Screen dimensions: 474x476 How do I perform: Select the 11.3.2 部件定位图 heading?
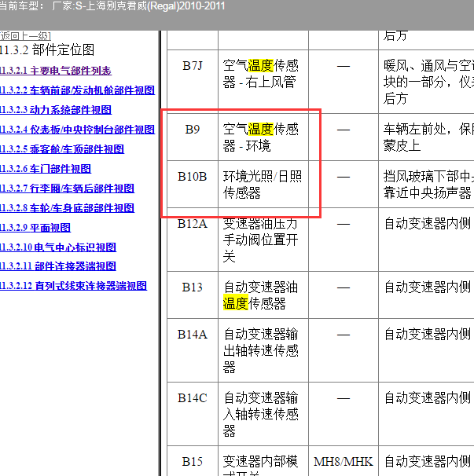(x=47, y=49)
